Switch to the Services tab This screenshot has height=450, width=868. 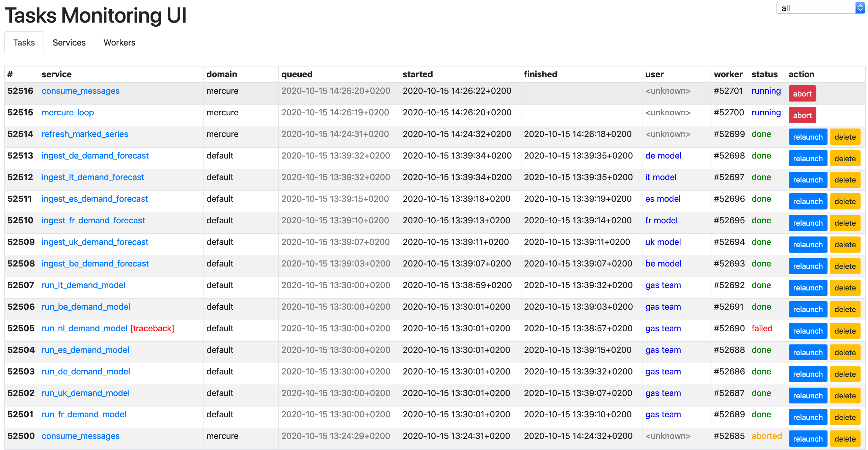coord(69,43)
